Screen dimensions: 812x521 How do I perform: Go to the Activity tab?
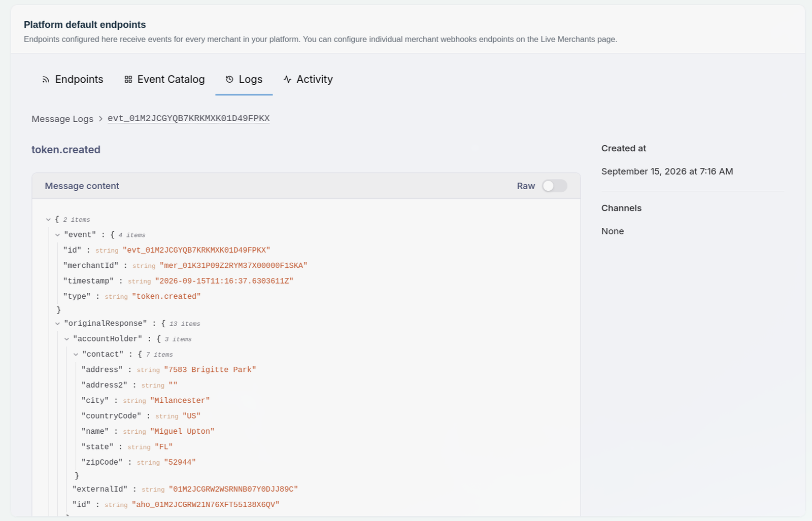[308, 80]
